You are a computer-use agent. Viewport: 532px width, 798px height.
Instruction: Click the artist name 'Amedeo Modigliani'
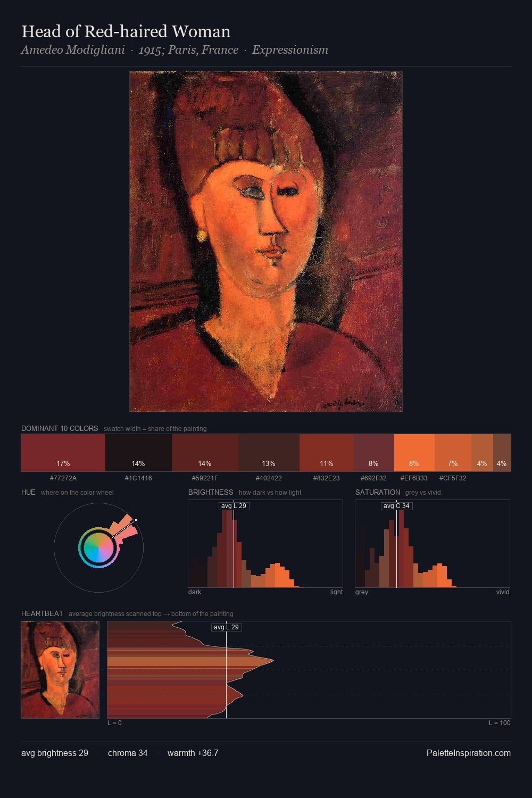click(73, 50)
